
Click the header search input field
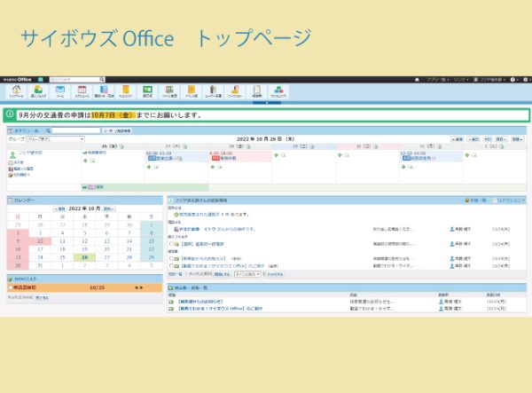74,80
